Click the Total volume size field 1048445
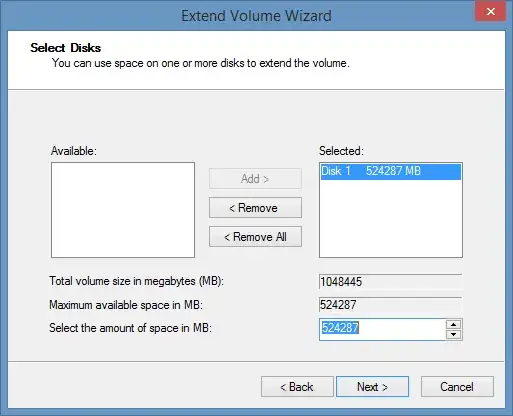The image size is (513, 416). point(391,282)
